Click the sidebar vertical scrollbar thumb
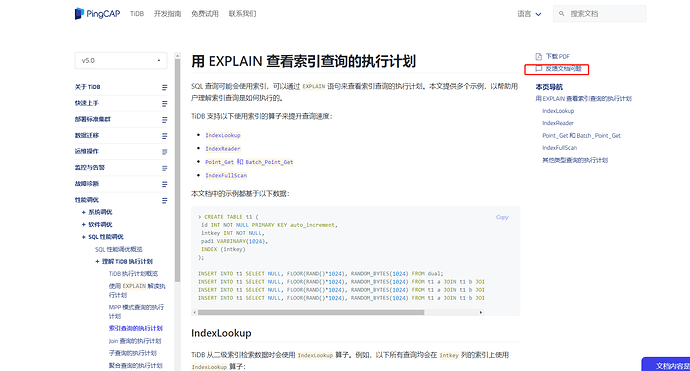This screenshot has width=690, height=371. (177, 170)
